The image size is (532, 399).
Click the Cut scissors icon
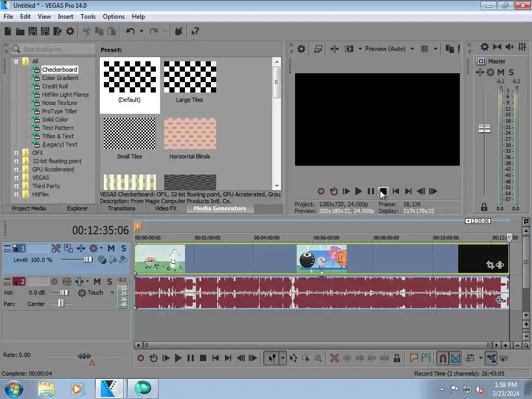point(87,32)
